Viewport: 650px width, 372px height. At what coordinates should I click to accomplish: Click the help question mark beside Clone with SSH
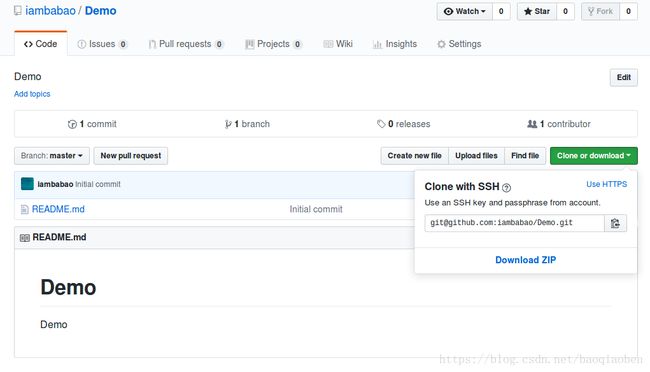point(506,188)
